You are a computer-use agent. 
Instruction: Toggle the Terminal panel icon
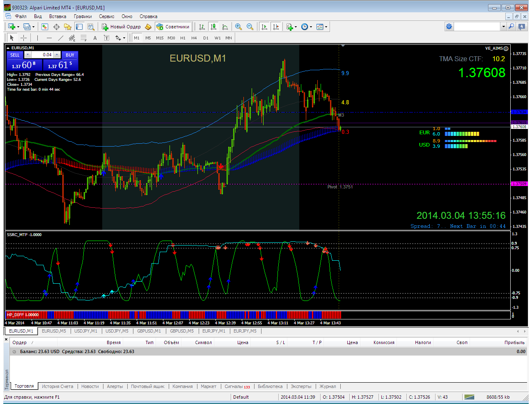79,27
